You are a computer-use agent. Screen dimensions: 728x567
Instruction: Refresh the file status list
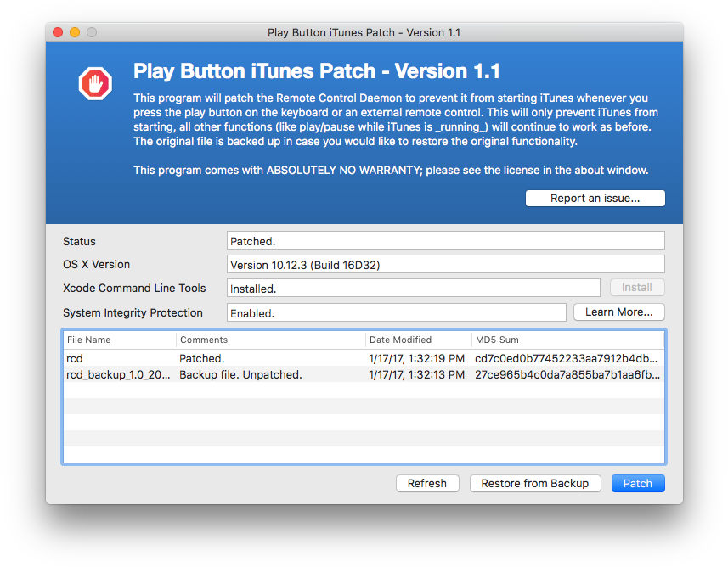click(427, 484)
